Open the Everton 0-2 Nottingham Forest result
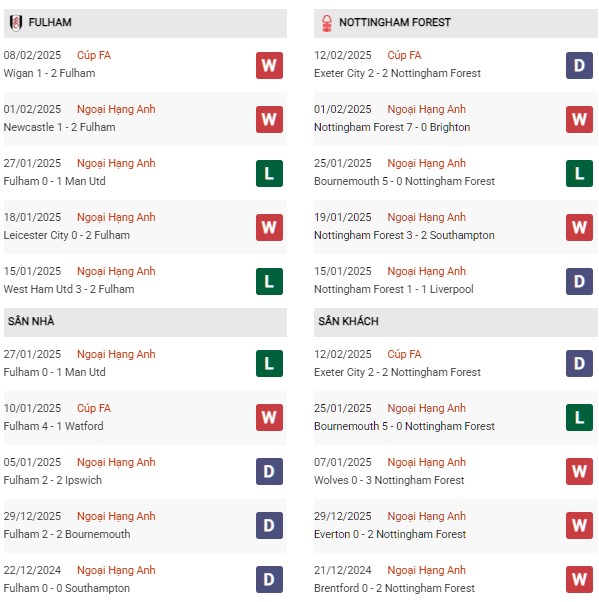The image size is (599, 602). click(x=390, y=534)
